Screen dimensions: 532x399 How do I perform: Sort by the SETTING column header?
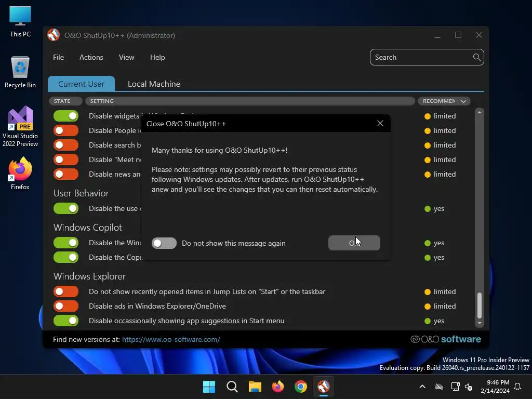(250, 101)
